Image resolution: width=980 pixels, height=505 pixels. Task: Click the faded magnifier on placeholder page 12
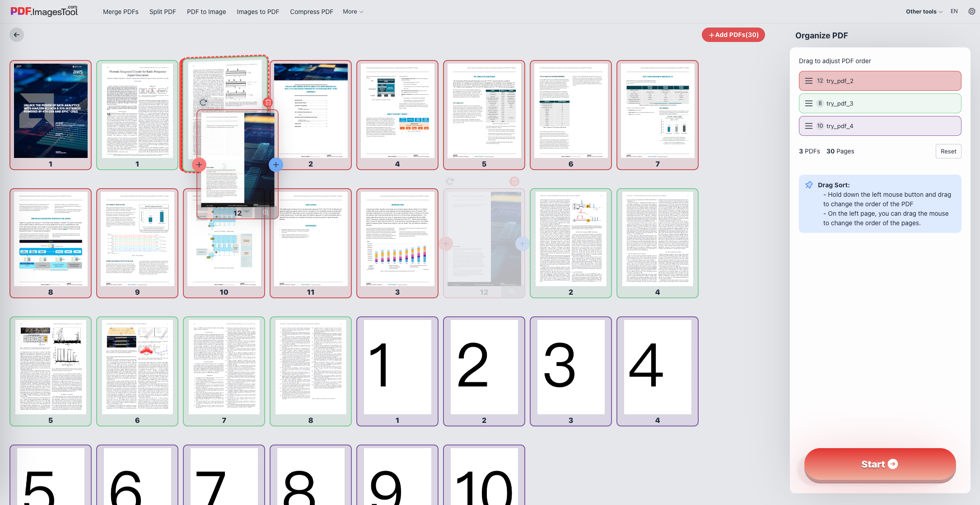pos(512,292)
